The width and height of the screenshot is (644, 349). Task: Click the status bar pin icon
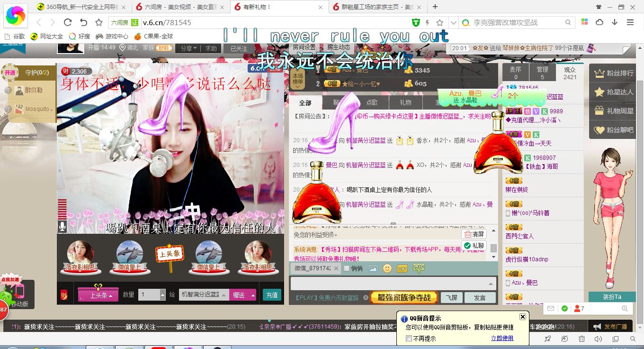pos(547,339)
